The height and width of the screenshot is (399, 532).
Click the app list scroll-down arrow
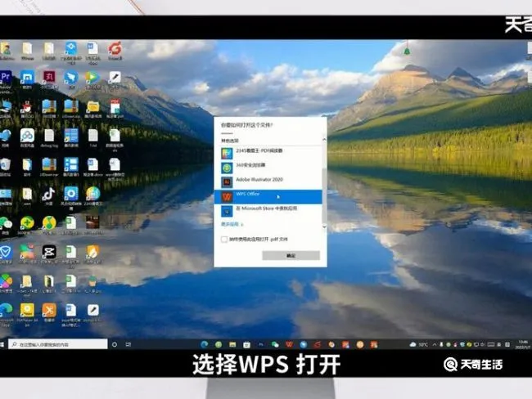point(324,226)
